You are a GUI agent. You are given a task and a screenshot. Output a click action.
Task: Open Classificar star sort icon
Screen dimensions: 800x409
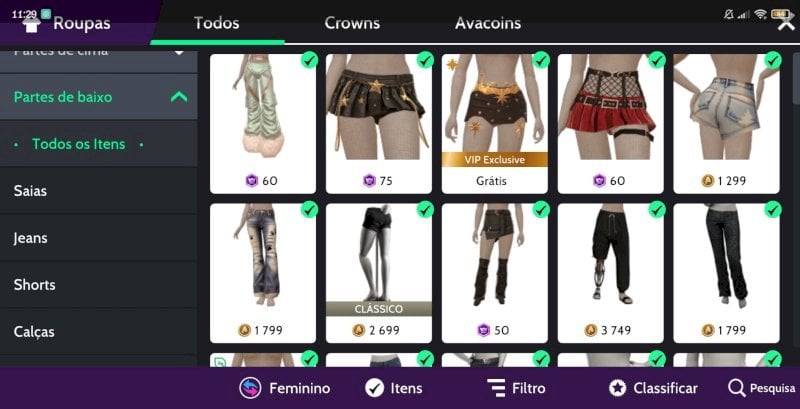[x=617, y=389]
